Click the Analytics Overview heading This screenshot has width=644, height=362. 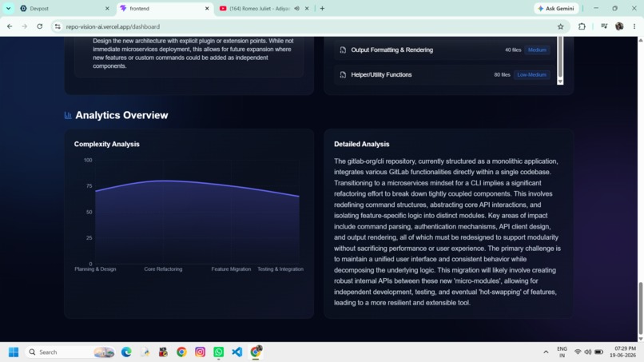(121, 115)
